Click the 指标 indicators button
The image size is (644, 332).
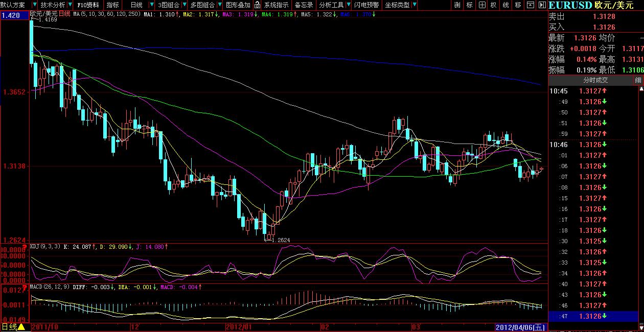(112, 5)
